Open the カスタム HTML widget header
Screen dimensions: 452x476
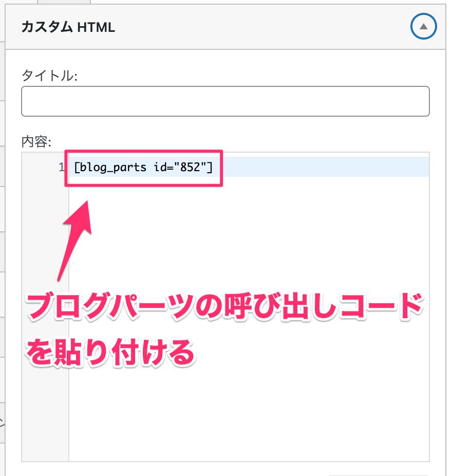pos(205,26)
